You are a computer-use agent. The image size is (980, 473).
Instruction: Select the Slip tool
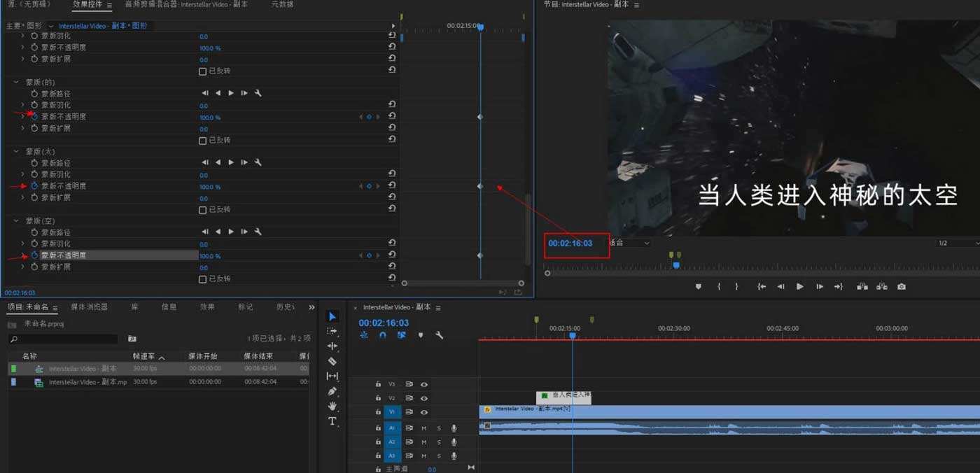332,376
